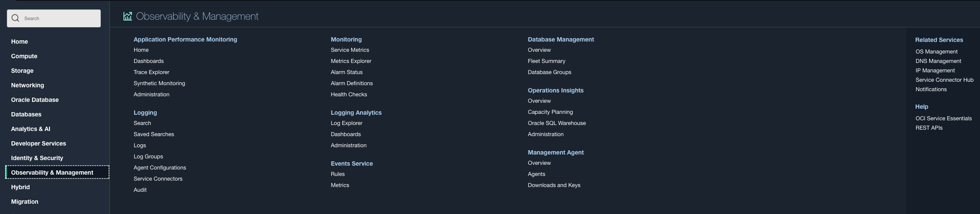The width and height of the screenshot is (980, 214).
Task: Select Networking in the sidebar
Action: (x=27, y=85)
